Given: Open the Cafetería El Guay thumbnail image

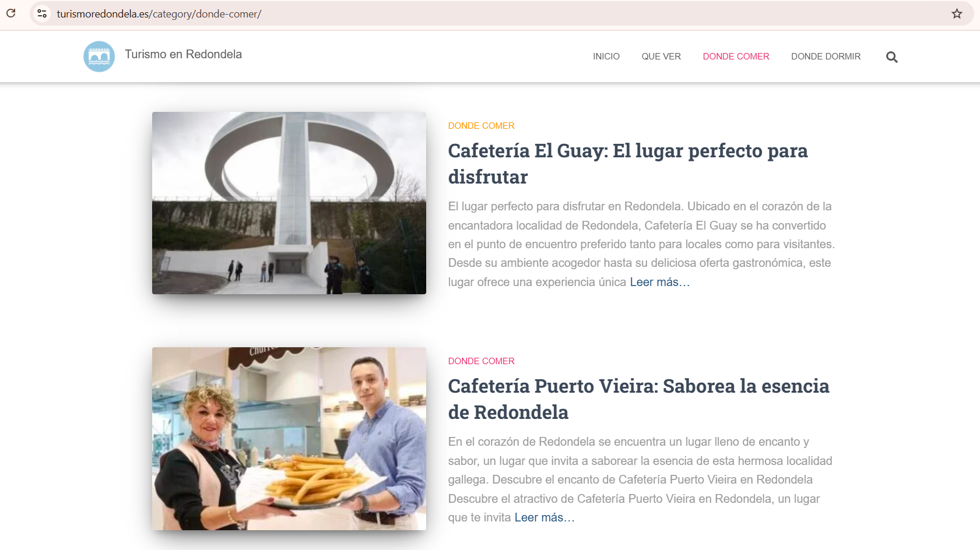Looking at the screenshot, I should pos(289,203).
